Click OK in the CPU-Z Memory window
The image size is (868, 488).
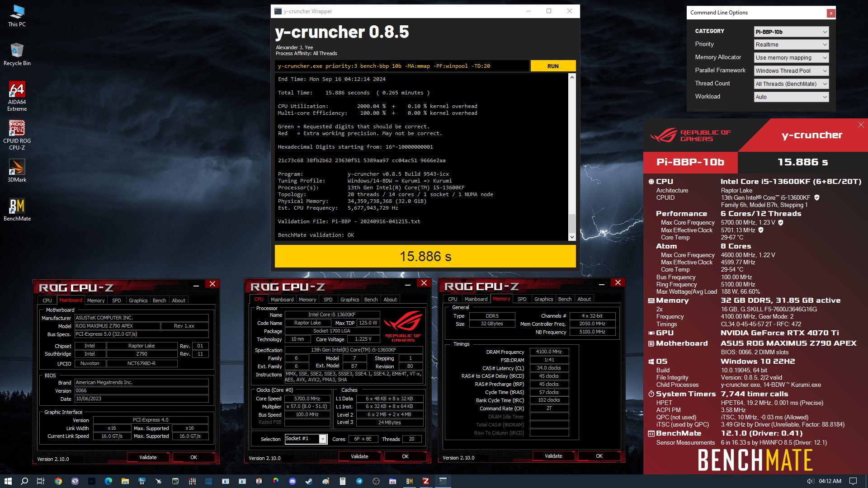pos(599,456)
